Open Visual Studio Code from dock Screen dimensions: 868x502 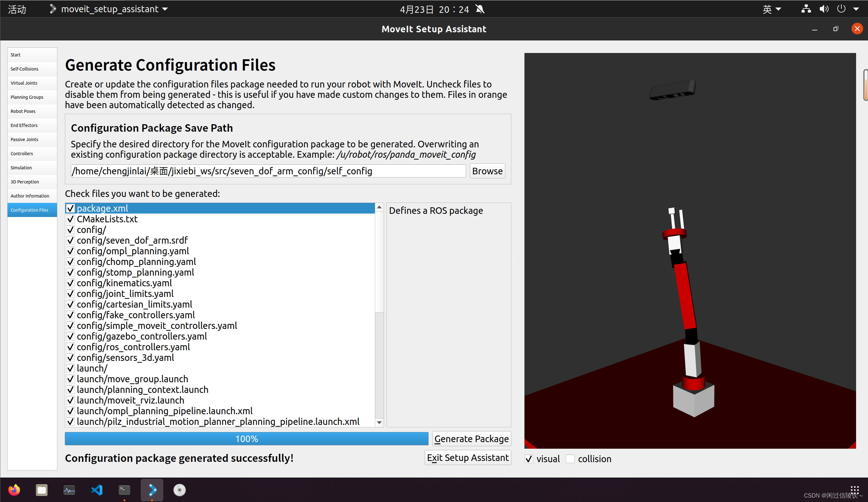click(x=97, y=489)
